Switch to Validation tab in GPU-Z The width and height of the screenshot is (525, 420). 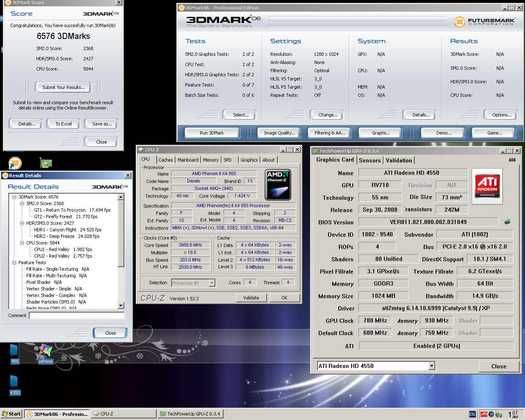[x=399, y=160]
